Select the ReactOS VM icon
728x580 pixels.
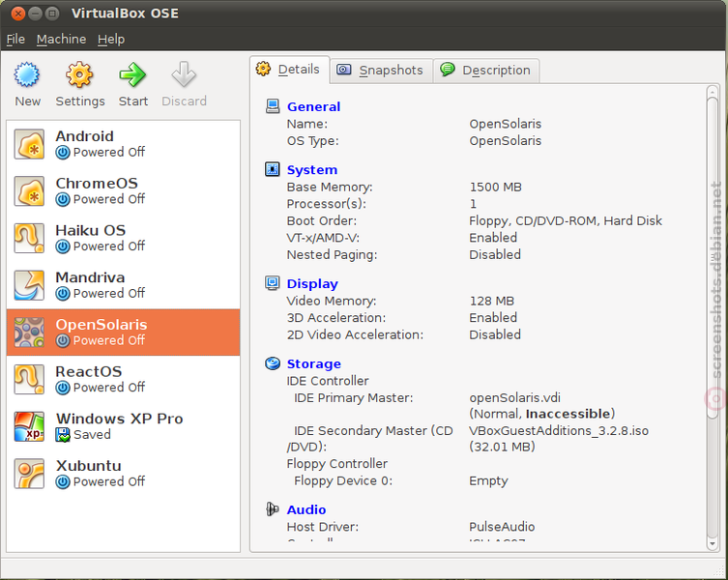point(29,379)
